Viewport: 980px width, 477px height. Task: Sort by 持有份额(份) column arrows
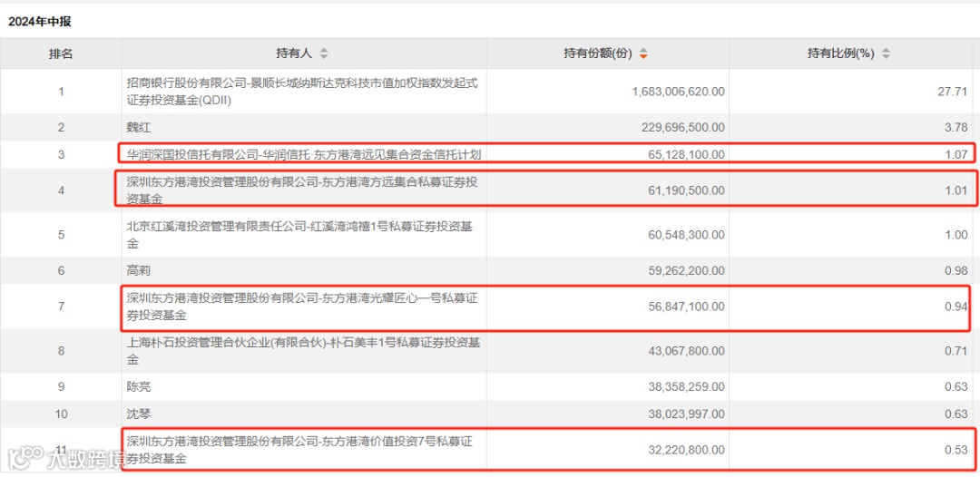(643, 54)
